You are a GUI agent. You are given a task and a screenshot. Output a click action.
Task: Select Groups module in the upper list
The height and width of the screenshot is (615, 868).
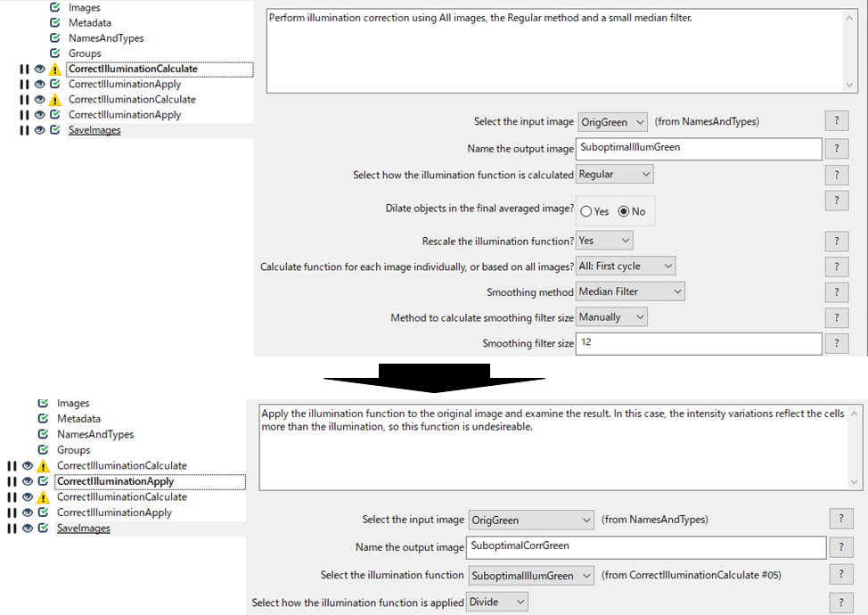coord(85,53)
